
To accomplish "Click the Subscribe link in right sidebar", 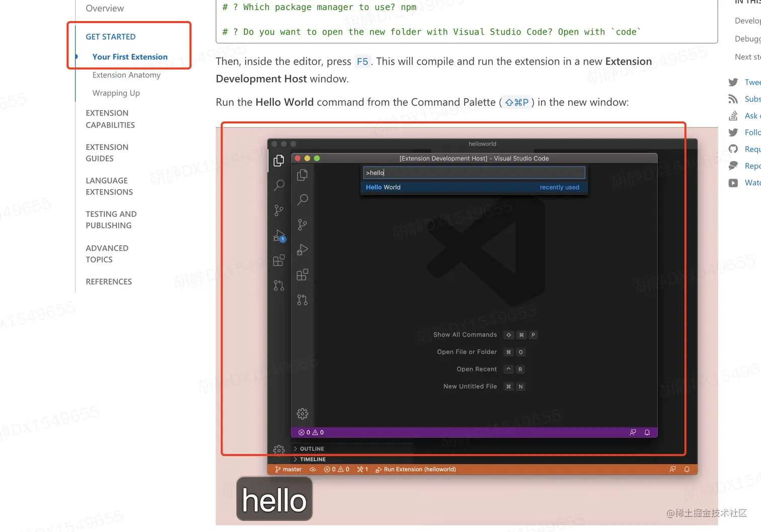I will [752, 99].
